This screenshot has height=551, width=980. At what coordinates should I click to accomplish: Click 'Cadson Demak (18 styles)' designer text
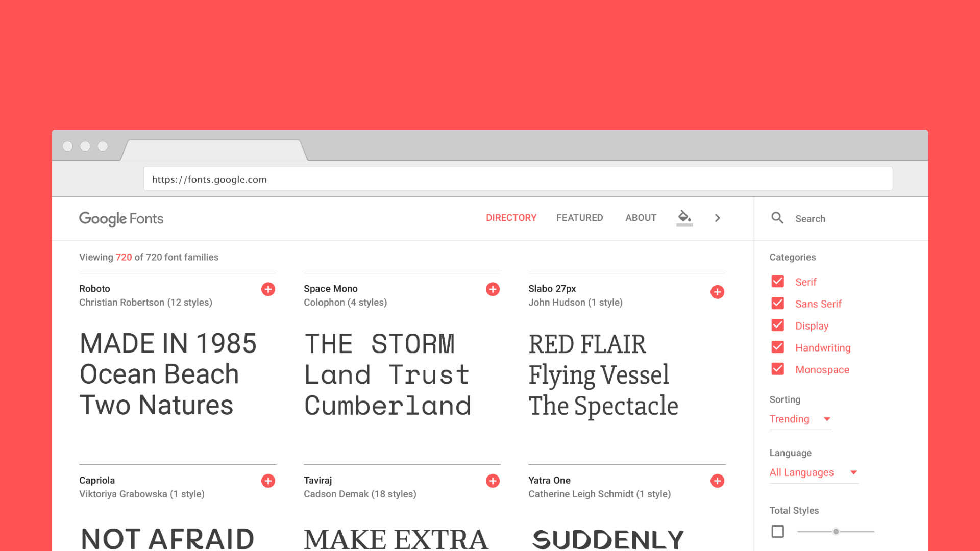point(360,494)
